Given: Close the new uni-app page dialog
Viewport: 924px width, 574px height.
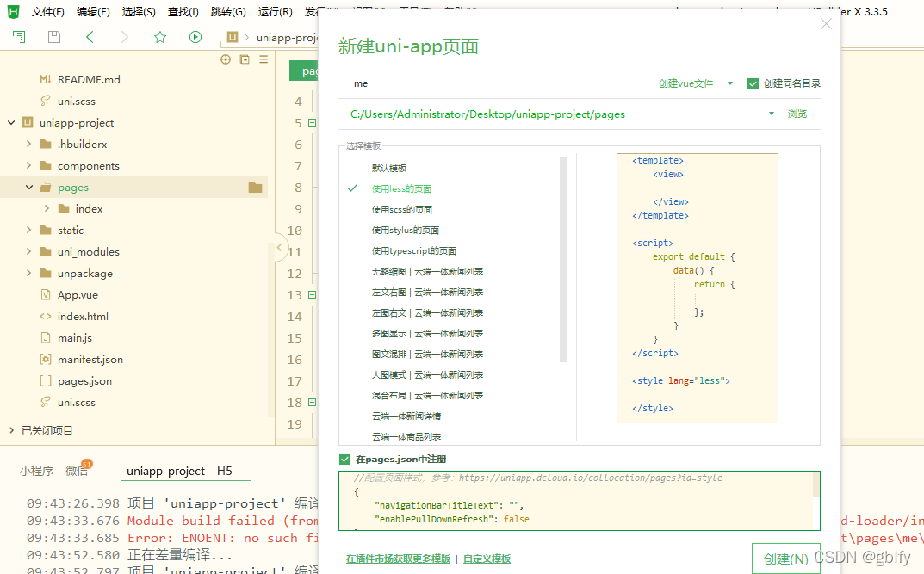Looking at the screenshot, I should 826,23.
